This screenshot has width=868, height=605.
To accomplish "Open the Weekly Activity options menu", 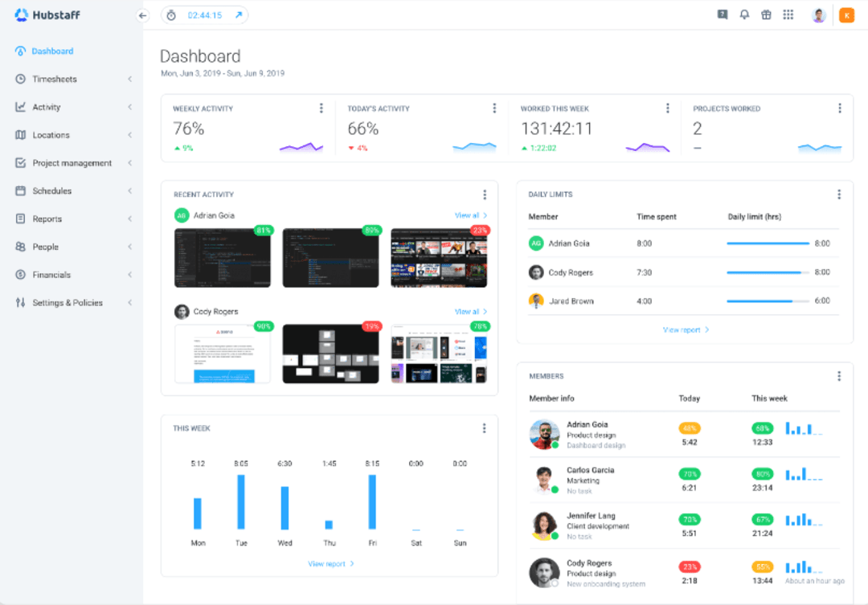I will click(x=321, y=107).
